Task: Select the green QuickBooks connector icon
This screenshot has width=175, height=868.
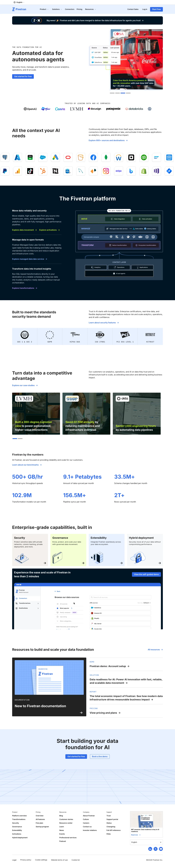Action: click(144, 157)
